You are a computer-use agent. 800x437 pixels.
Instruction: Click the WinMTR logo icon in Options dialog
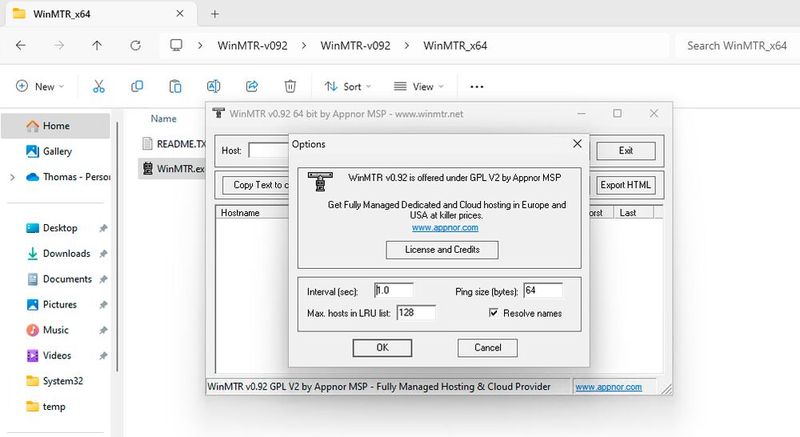pyautogui.click(x=320, y=182)
